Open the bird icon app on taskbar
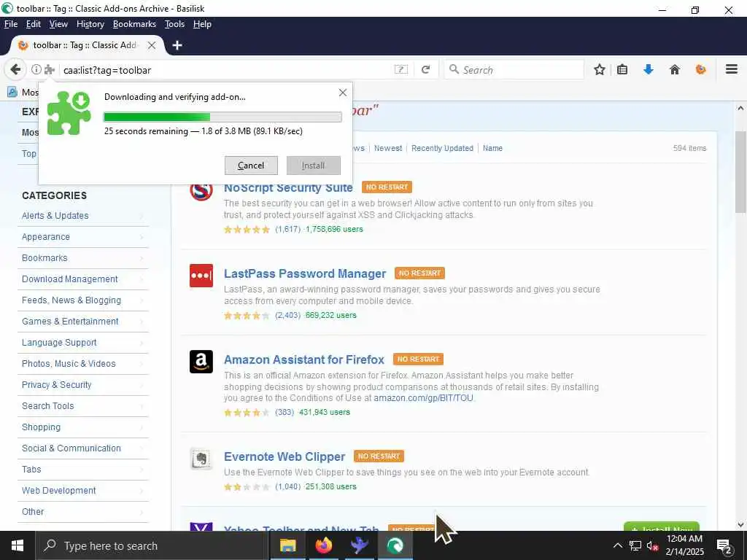 pyautogui.click(x=359, y=545)
